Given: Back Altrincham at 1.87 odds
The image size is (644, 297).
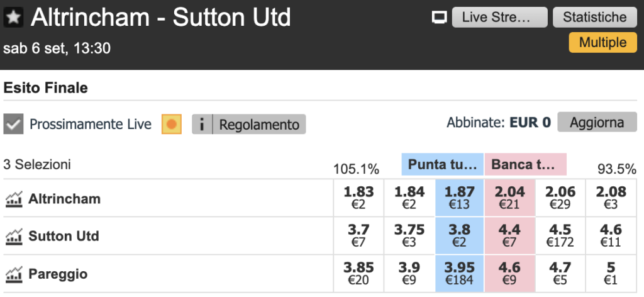Looking at the screenshot, I should [460, 198].
